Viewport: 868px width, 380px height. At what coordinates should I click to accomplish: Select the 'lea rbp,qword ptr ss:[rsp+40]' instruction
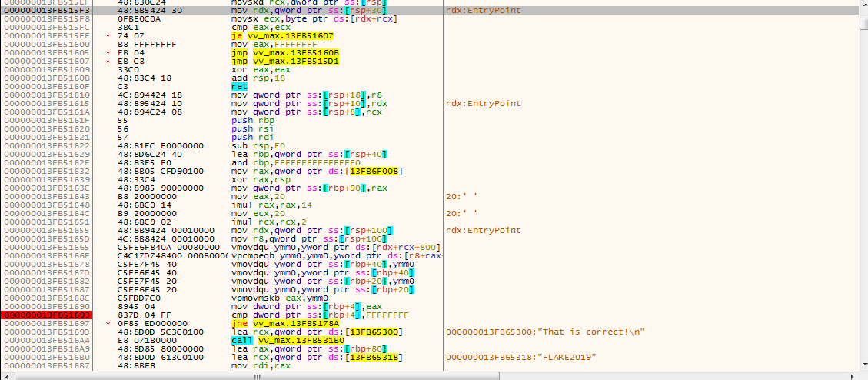[x=308, y=154]
